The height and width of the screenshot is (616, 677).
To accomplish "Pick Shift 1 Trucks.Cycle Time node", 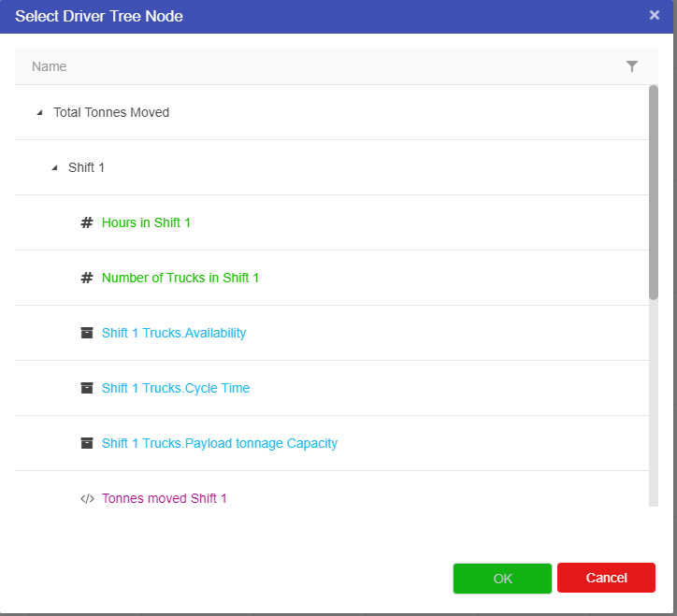I will click(x=175, y=388).
